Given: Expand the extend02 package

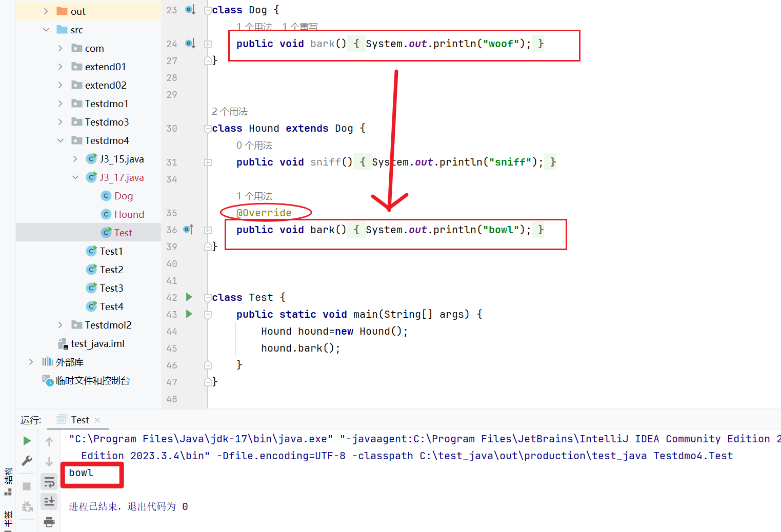Looking at the screenshot, I should [61, 85].
